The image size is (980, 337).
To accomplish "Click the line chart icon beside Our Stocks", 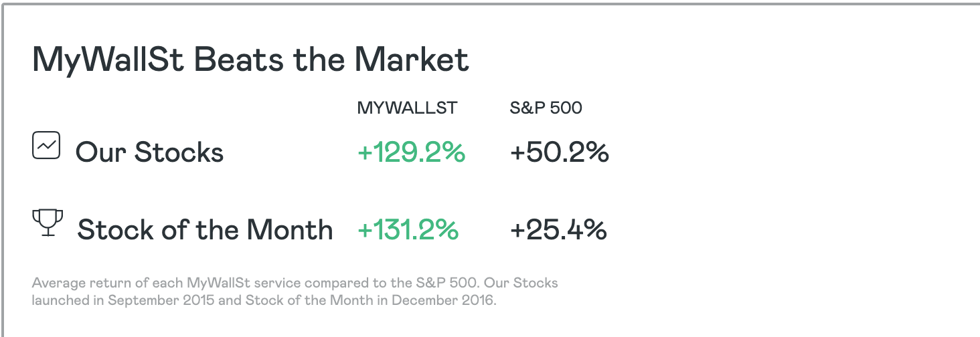I will coord(46,145).
